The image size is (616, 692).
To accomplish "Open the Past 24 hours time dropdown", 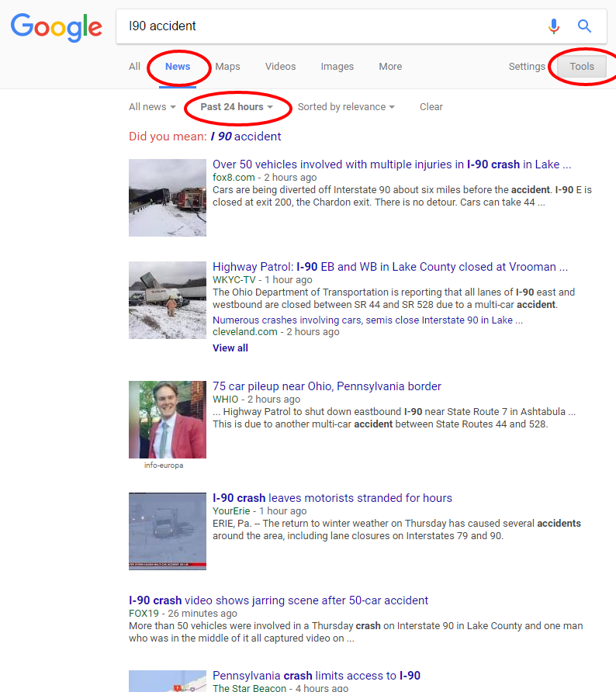I will point(237,107).
